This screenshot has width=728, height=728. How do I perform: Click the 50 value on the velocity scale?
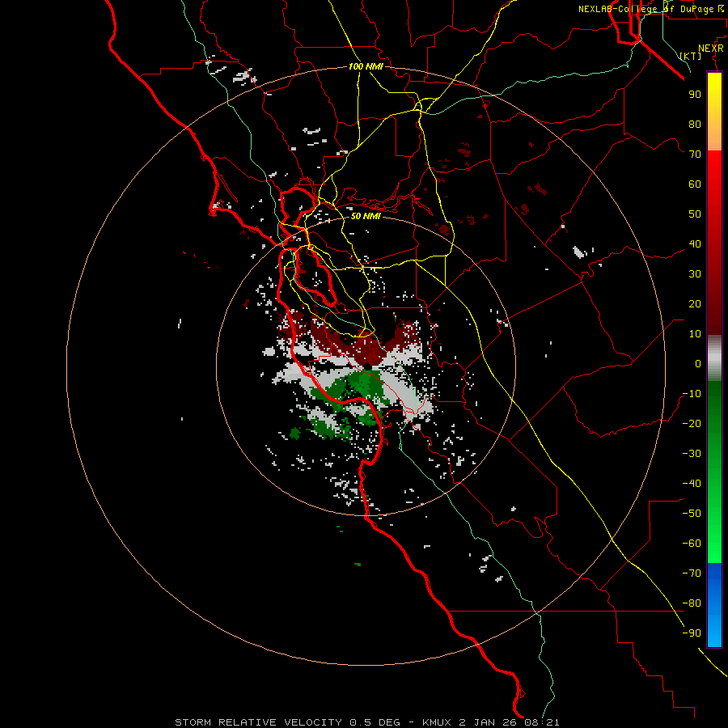pyautogui.click(x=695, y=214)
